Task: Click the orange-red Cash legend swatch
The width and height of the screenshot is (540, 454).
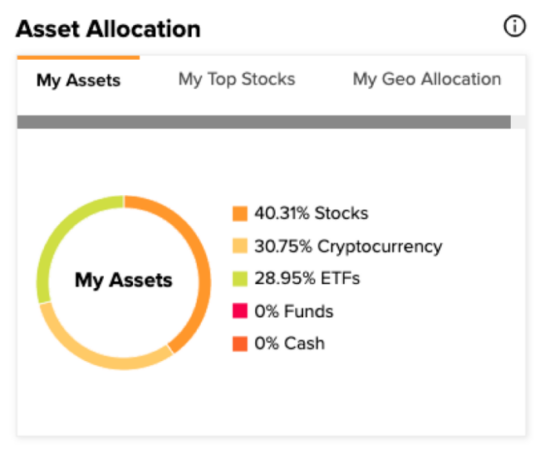Action: [240, 344]
